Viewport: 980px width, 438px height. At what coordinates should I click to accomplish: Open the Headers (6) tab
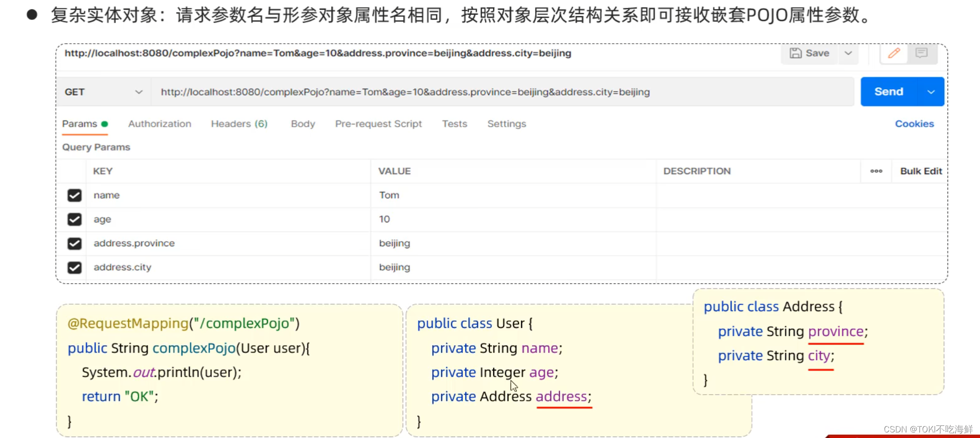[239, 124]
